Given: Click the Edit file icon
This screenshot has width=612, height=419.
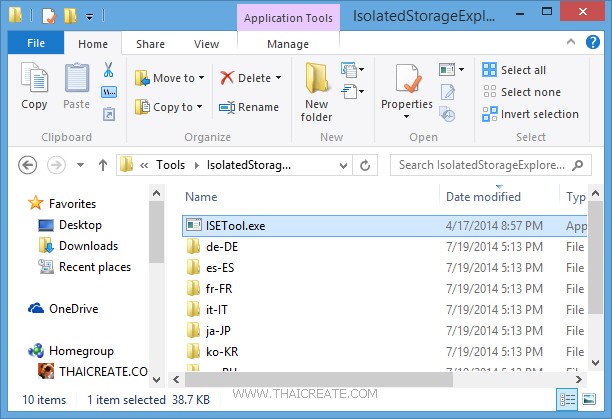Looking at the screenshot, I should pyautogui.click(x=448, y=92).
